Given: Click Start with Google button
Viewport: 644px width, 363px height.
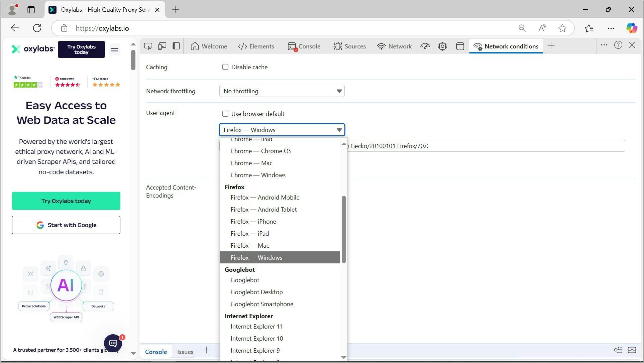Looking at the screenshot, I should tap(66, 225).
